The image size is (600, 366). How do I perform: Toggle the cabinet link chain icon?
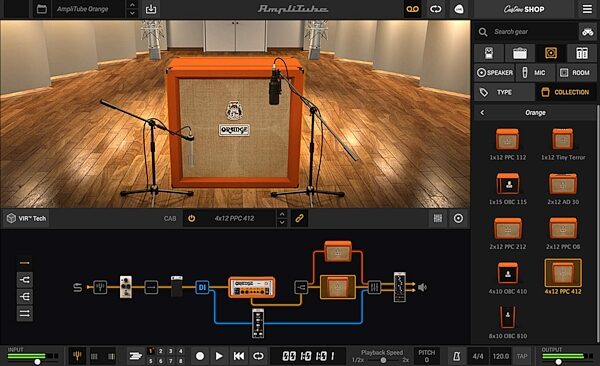299,218
